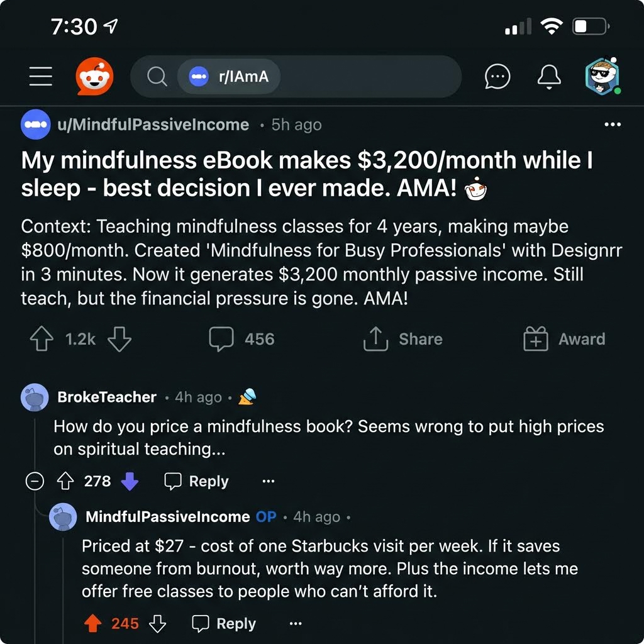Open the hamburger navigation menu
The height and width of the screenshot is (644, 644).
click(x=41, y=76)
